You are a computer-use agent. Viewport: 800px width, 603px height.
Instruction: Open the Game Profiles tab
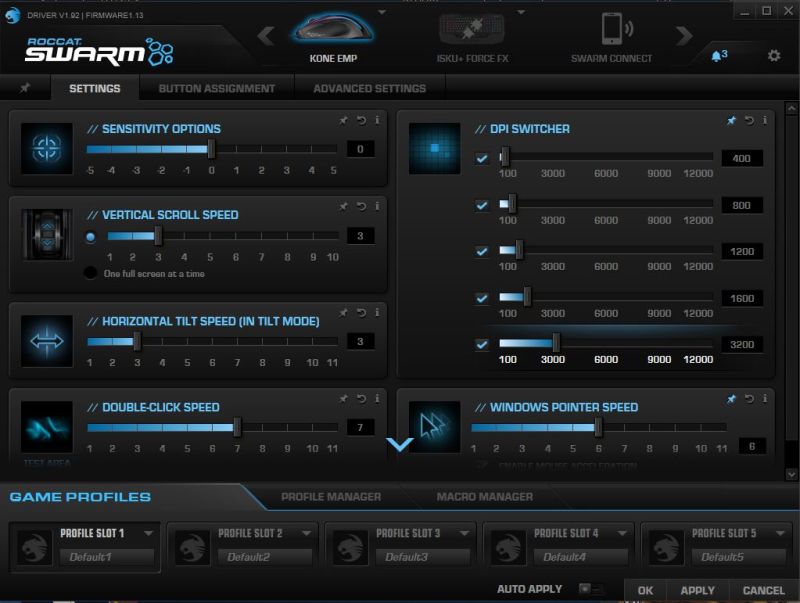click(x=80, y=497)
